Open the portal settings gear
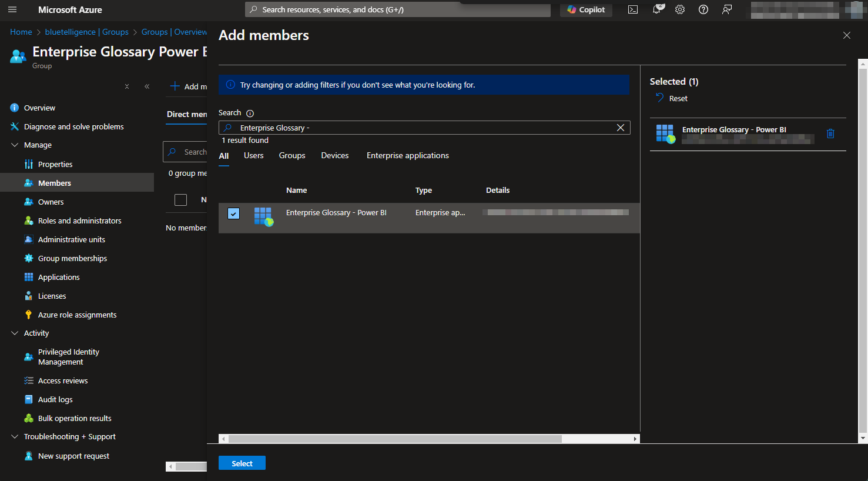Screen dimensions: 868x481 tap(680, 9)
